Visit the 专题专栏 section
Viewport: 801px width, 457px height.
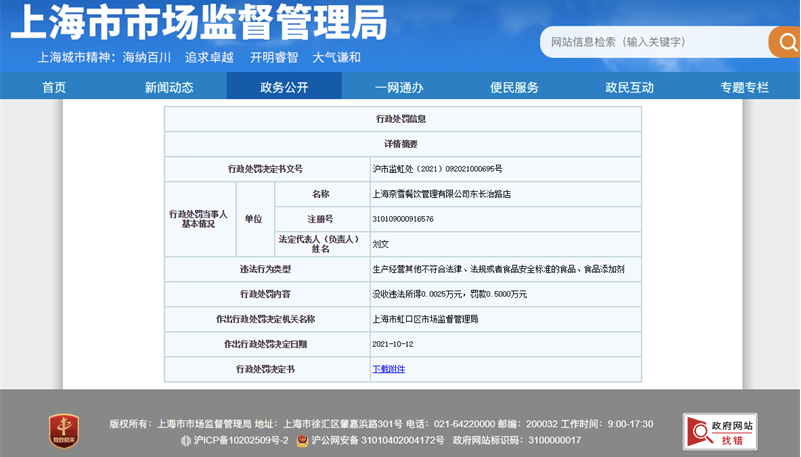(744, 87)
